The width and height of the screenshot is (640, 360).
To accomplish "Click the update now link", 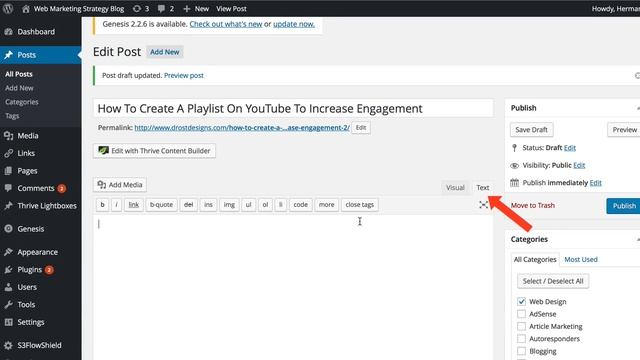I will point(294,24).
